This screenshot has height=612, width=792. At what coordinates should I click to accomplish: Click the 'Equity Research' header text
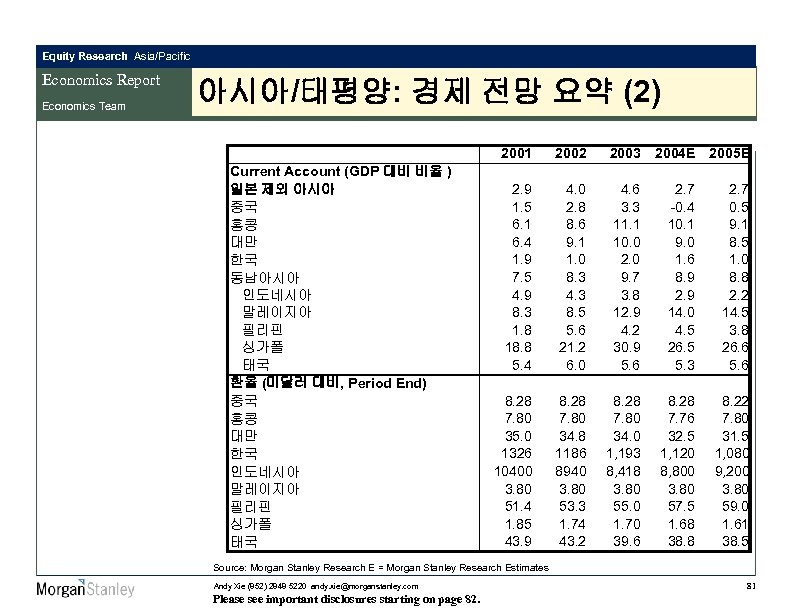pyautogui.click(x=85, y=56)
